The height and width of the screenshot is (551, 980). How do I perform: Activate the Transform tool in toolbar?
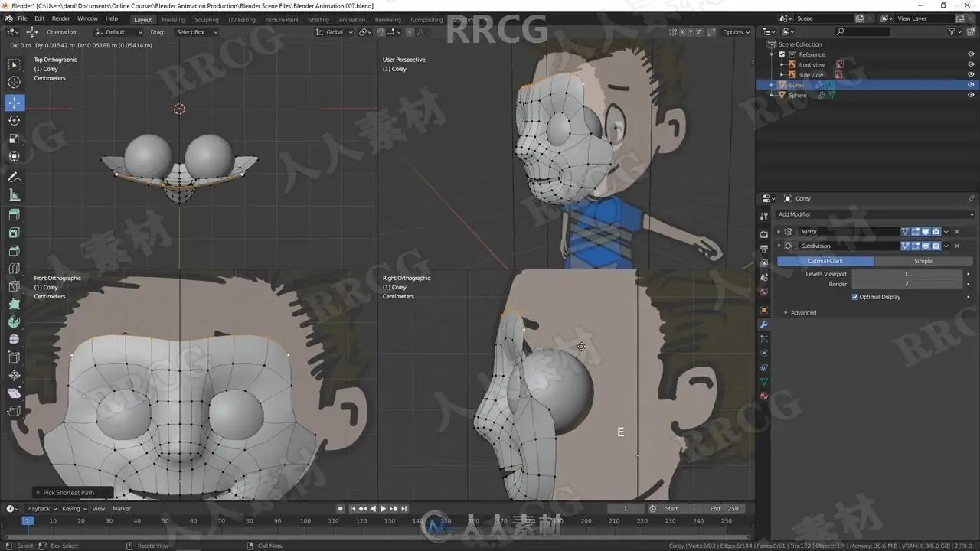point(15,156)
